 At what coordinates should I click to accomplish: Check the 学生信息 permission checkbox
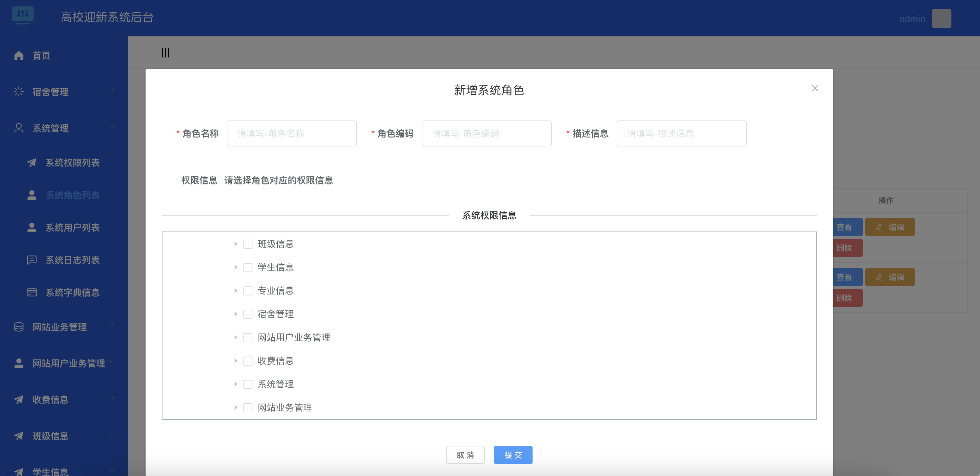click(248, 267)
